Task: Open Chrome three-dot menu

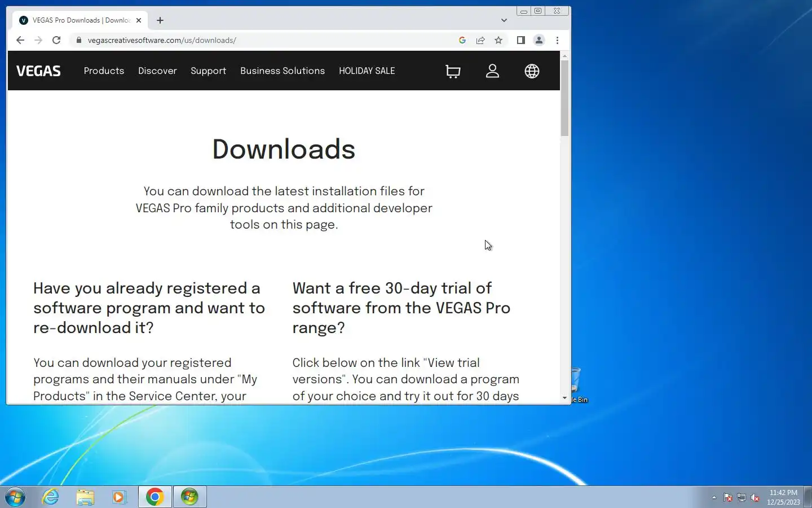Action: tap(557, 40)
